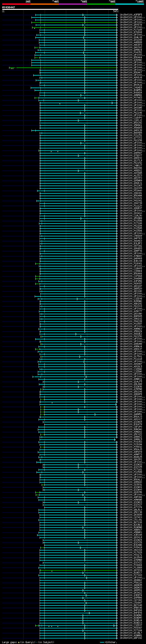The width and height of the screenshot is (146, 644).
Task: Select the UniRef100_B5G4K4 label
Action: click(131, 58)
